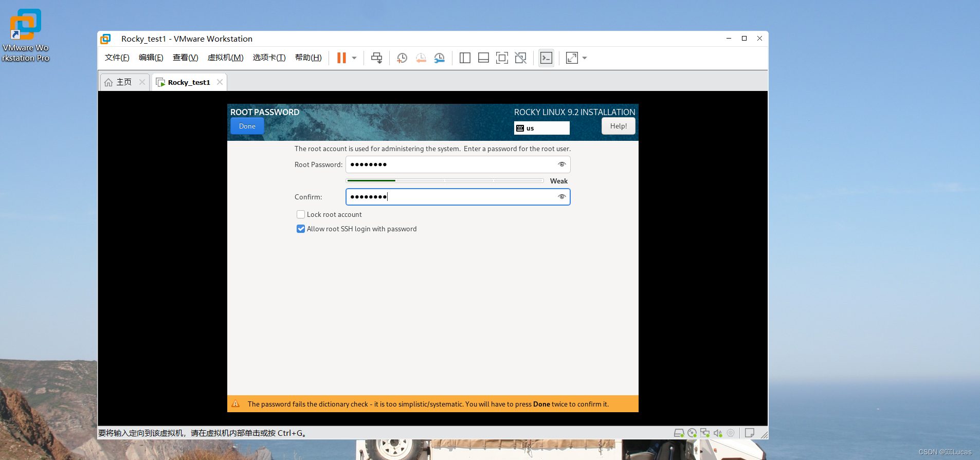Click the orange pause VM button

(341, 58)
